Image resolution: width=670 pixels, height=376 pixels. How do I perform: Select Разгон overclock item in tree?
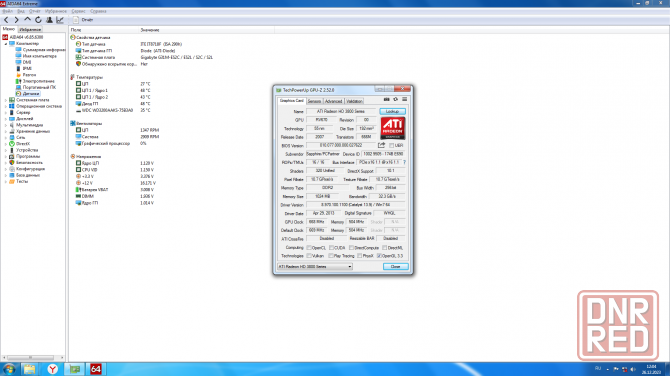click(x=29, y=75)
